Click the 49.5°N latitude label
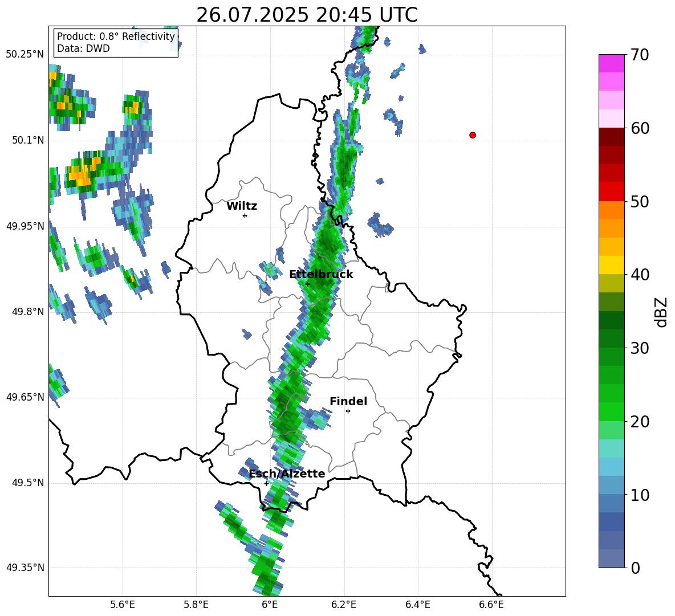 tap(27, 483)
